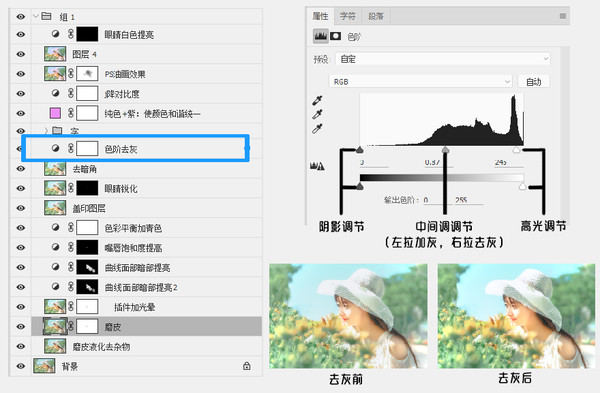Switch to the 段落 tab
Viewport: 600px width, 393px height.
tap(376, 16)
